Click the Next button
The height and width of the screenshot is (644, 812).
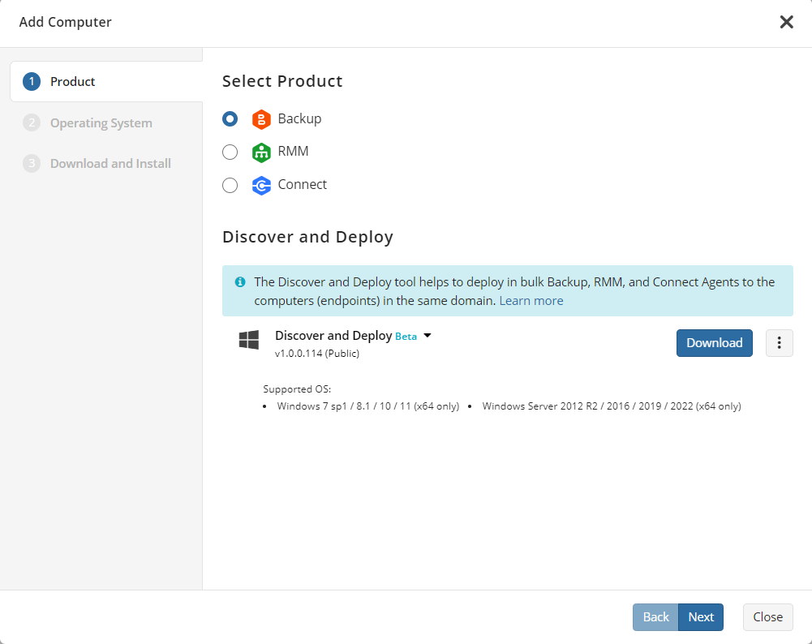click(701, 617)
